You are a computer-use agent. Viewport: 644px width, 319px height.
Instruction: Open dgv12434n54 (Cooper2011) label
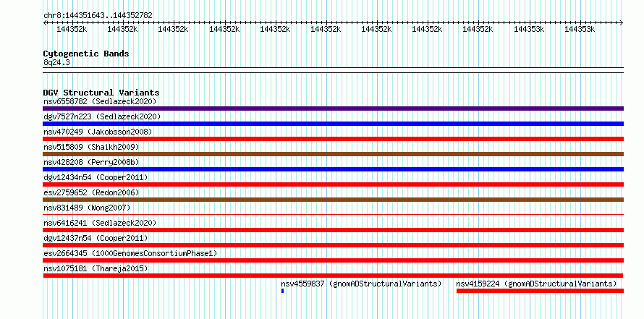[x=96, y=177]
